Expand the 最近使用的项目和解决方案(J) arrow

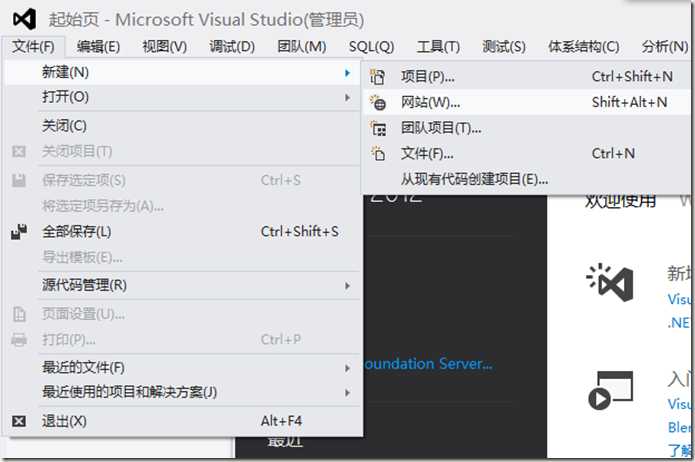[348, 393]
